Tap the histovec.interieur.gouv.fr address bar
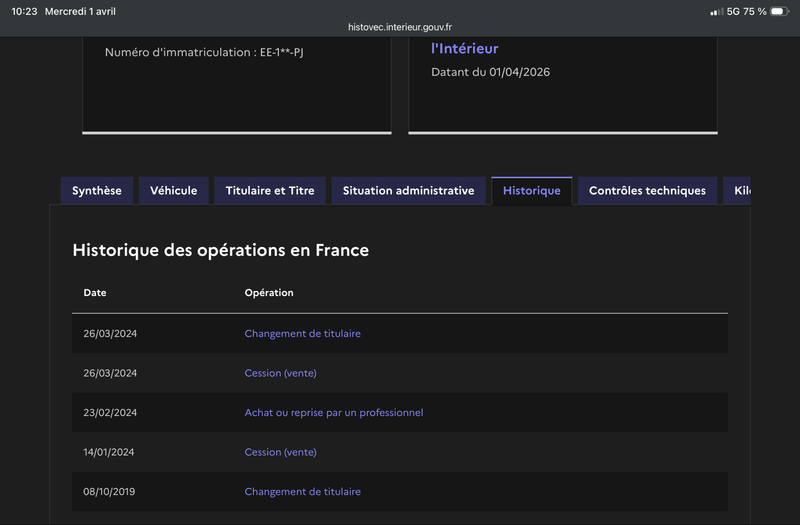800x525 pixels. point(400,27)
